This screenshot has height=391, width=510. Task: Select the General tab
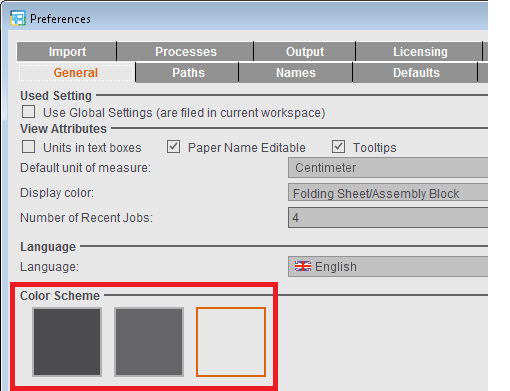click(76, 73)
